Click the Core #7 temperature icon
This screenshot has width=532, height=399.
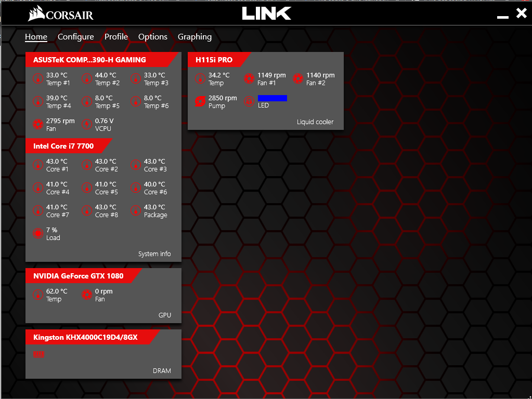(x=37, y=210)
